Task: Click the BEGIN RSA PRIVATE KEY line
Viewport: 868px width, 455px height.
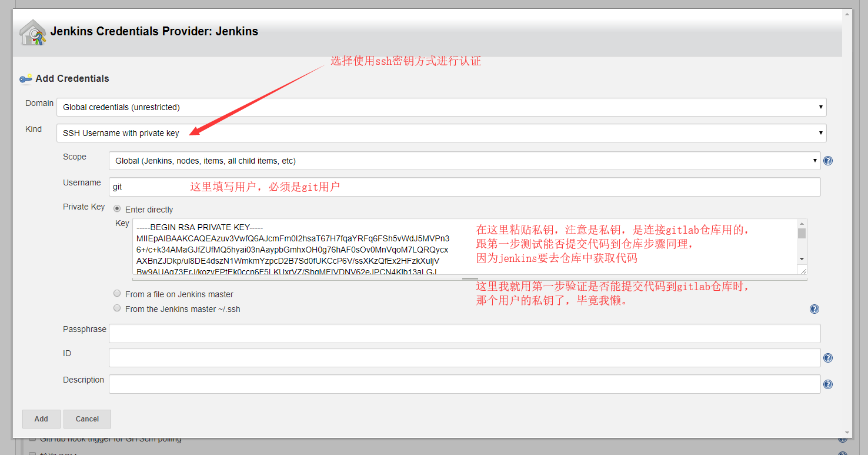Action: tap(199, 227)
